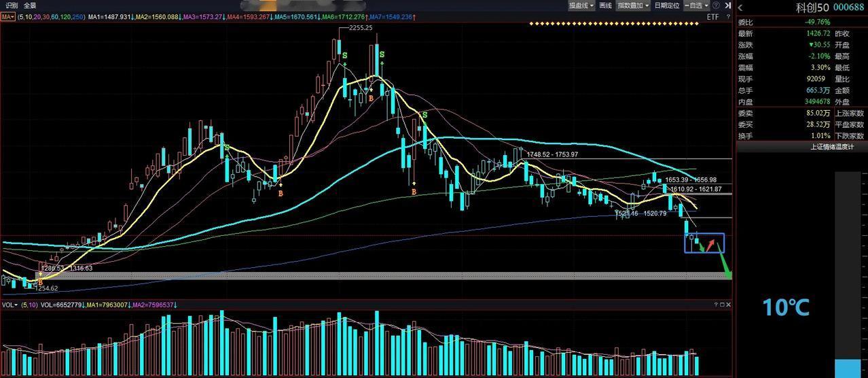
Task: Click the MA4=1593.267 value
Action: pos(249,16)
